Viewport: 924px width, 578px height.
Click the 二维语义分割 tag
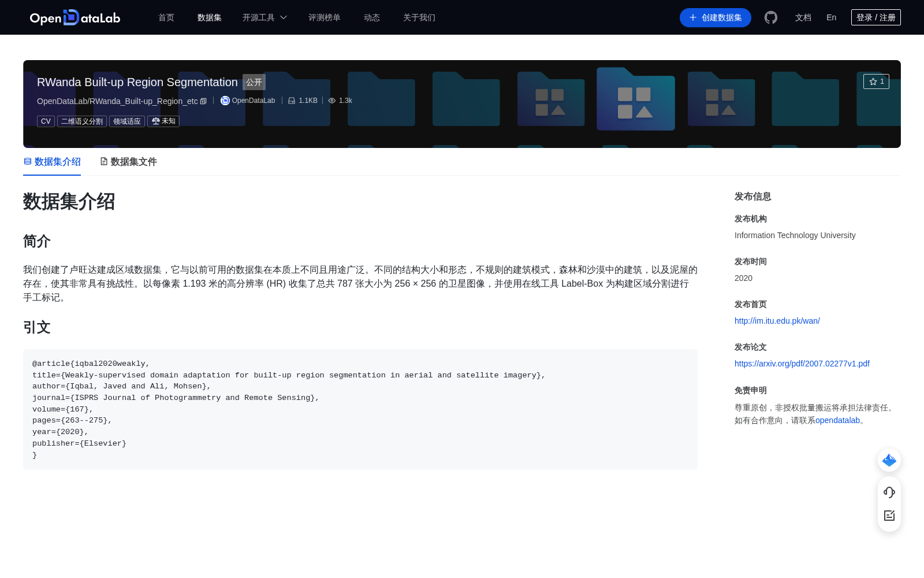pos(82,121)
